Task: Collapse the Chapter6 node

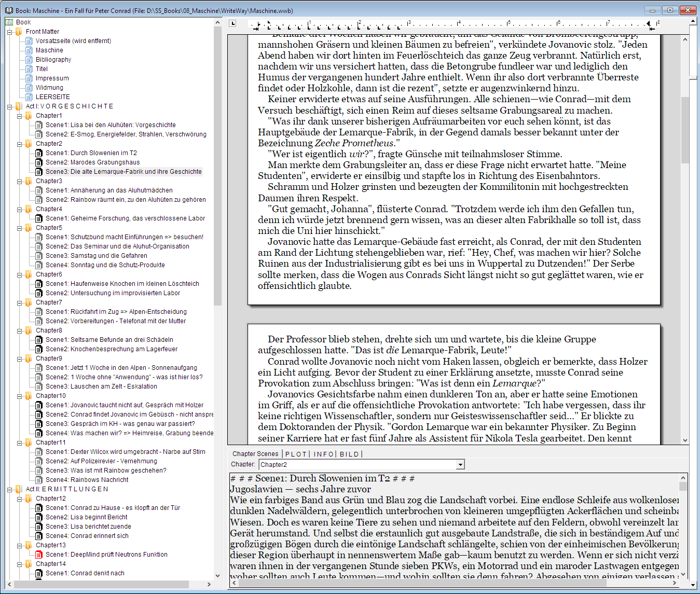Action: 19,274
